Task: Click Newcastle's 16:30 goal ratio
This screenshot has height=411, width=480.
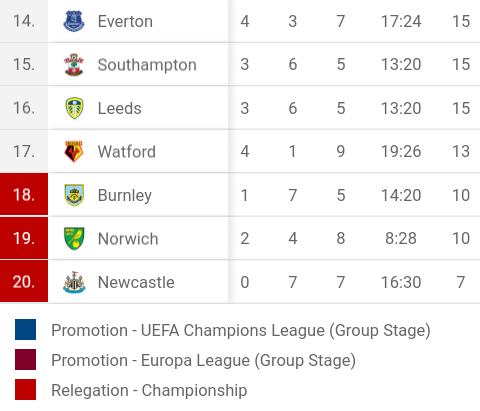Action: (x=401, y=282)
